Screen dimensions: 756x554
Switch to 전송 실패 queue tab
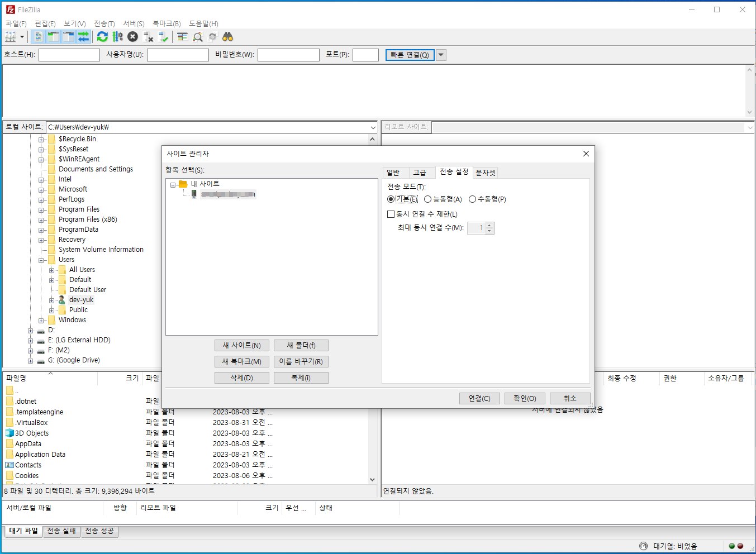coord(61,531)
